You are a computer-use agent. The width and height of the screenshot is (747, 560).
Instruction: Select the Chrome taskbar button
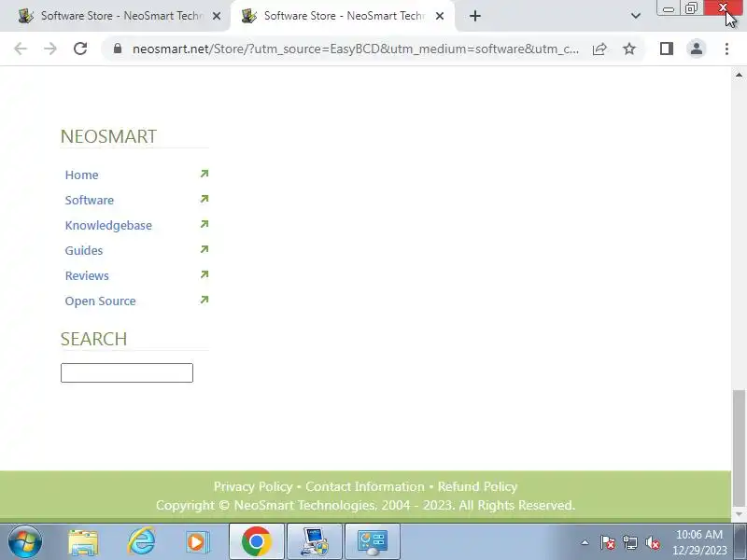pyautogui.click(x=256, y=542)
